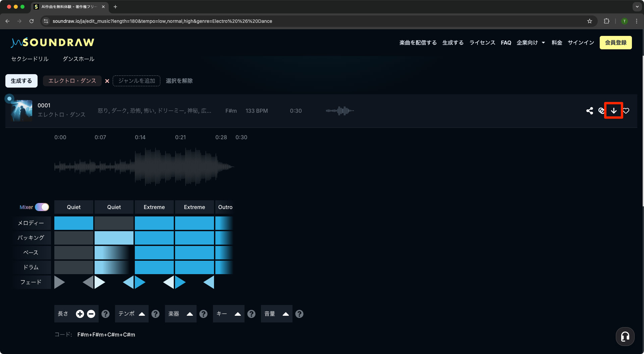The height and width of the screenshot is (354, 644).
Task: Toggle メロディー in the second Quiet block
Action: (x=114, y=223)
